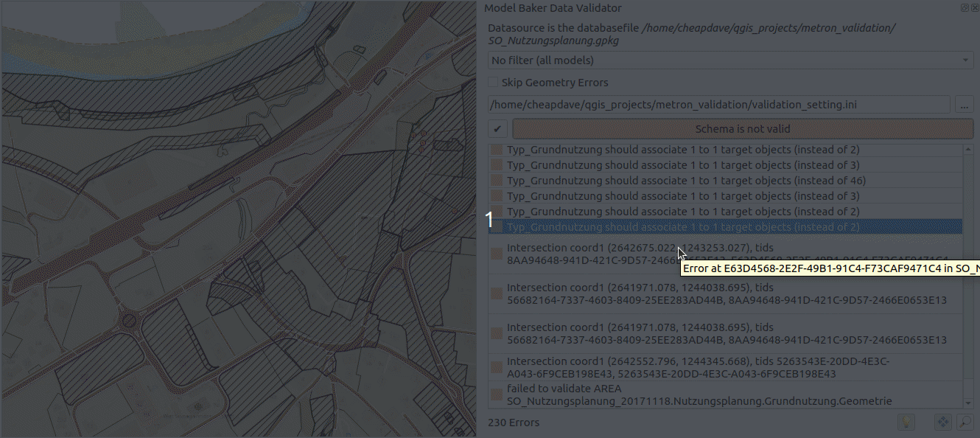Click the browse '...' config file button
This screenshot has width=980, height=438.
[964, 105]
